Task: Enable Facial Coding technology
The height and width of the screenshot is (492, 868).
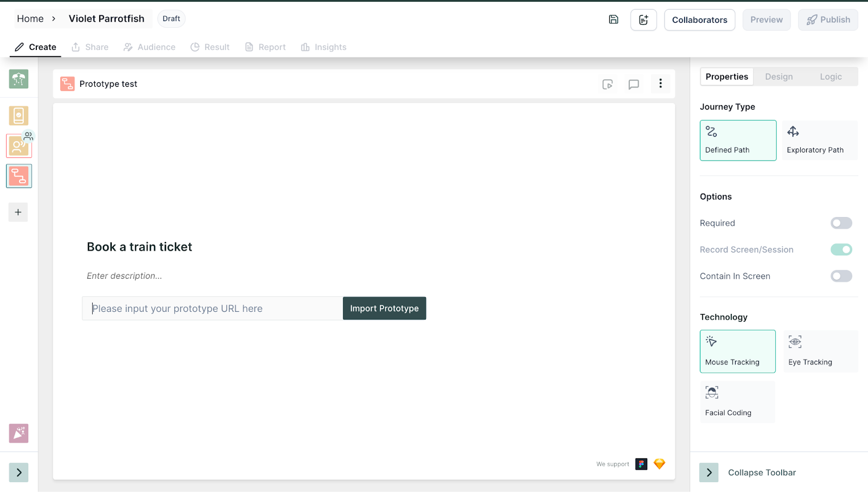Action: point(737,402)
